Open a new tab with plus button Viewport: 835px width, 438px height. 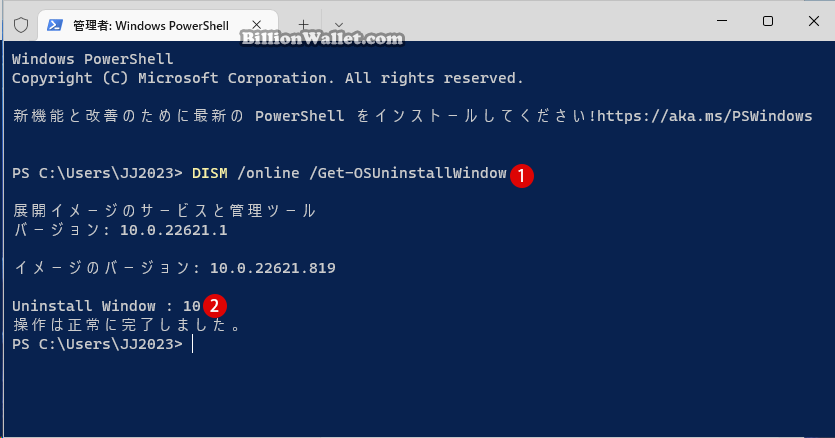[x=303, y=25]
